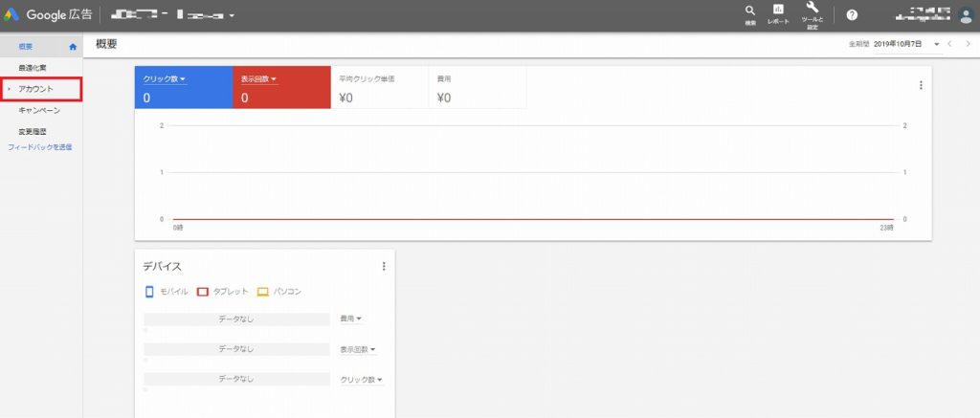Open the クリック数 dropdown in デバイス card

[361, 380]
